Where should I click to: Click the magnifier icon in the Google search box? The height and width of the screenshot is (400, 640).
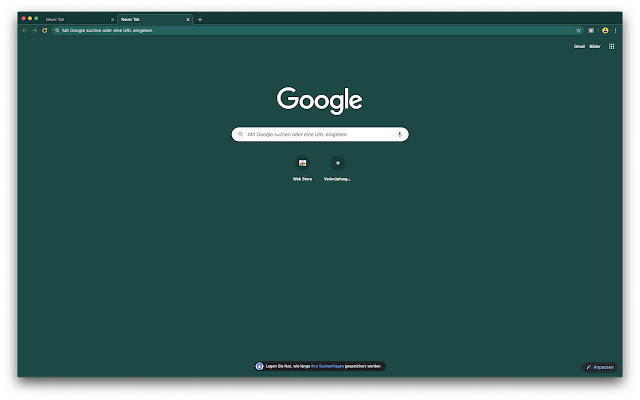click(x=240, y=134)
